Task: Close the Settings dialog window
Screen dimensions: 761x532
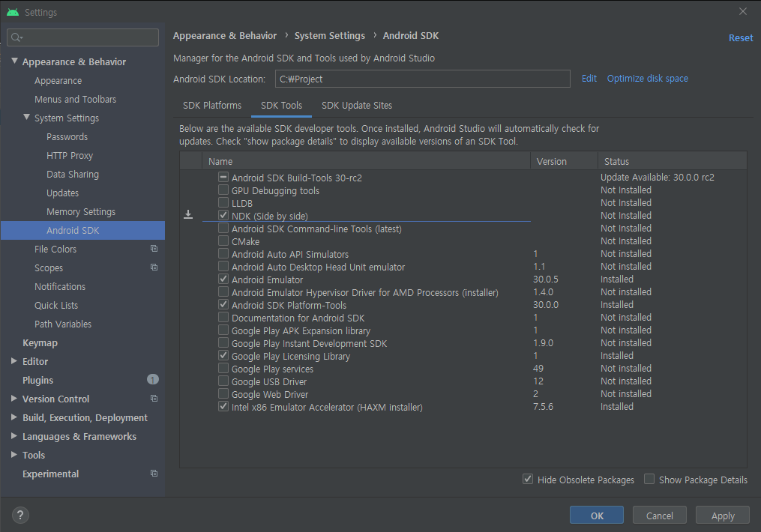Action: tap(742, 11)
